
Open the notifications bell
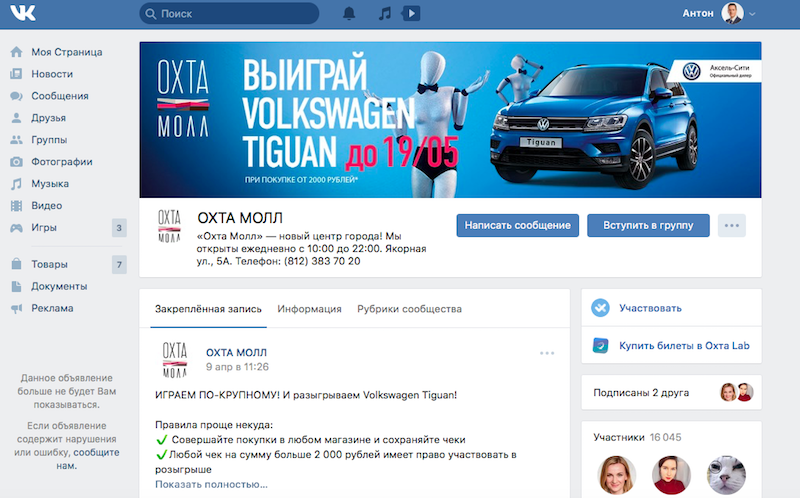click(x=349, y=14)
